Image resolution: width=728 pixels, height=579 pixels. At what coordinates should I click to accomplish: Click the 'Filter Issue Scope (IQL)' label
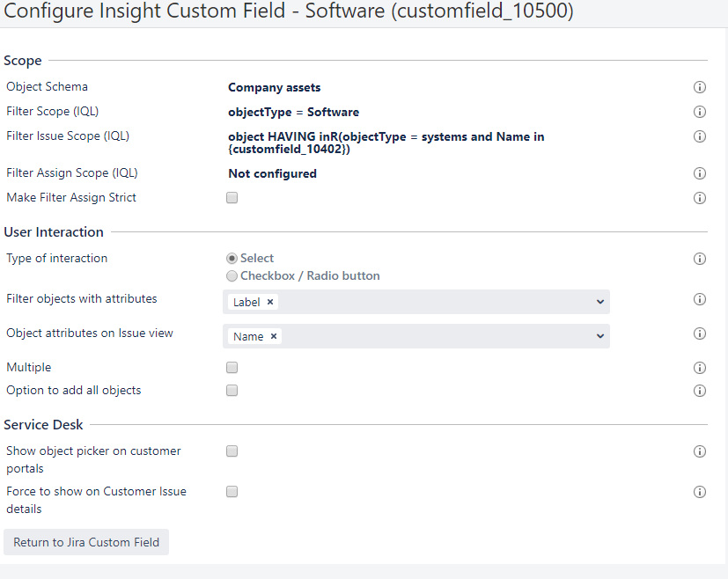point(68,136)
